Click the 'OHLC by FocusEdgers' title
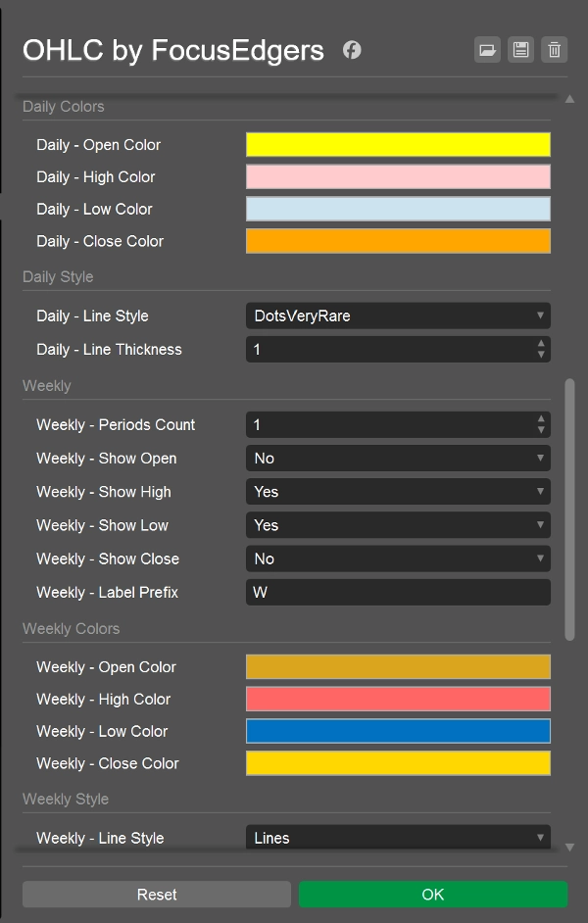The image size is (588, 923). 173,50
